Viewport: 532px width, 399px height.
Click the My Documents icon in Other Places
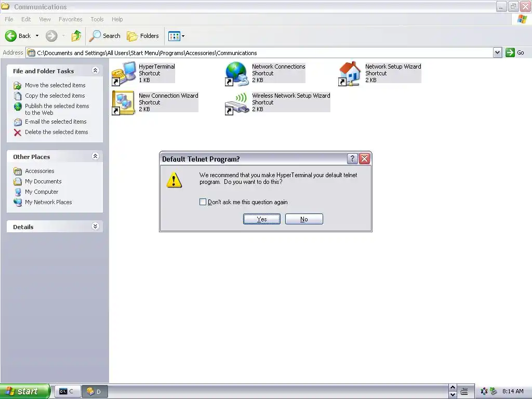18,181
